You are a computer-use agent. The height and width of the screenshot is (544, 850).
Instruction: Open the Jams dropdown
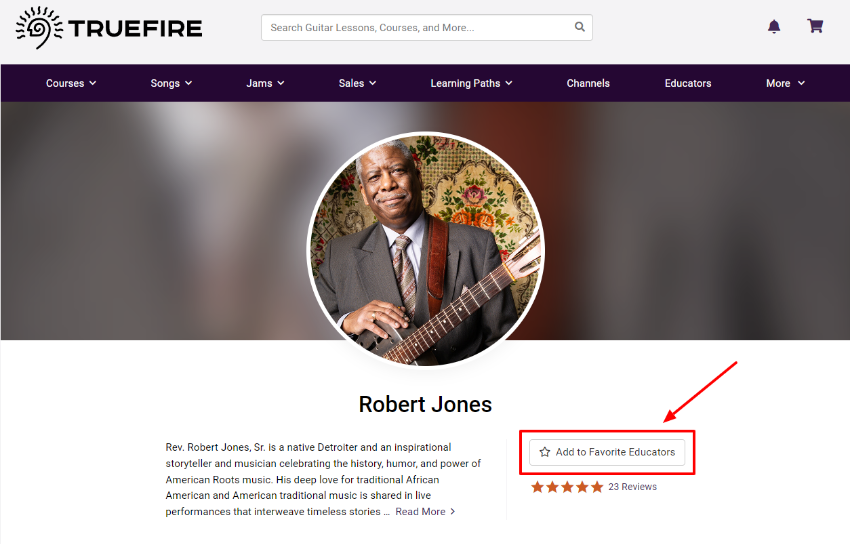coord(265,83)
